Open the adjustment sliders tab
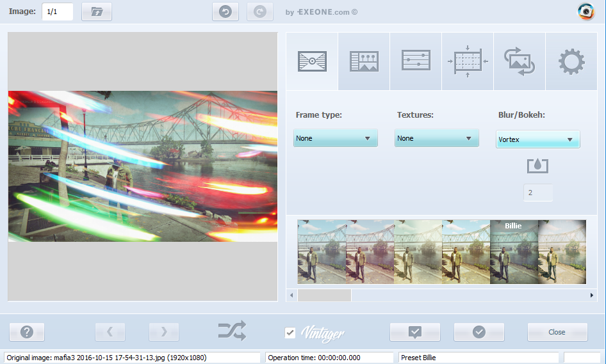The width and height of the screenshot is (606, 364). coord(416,61)
